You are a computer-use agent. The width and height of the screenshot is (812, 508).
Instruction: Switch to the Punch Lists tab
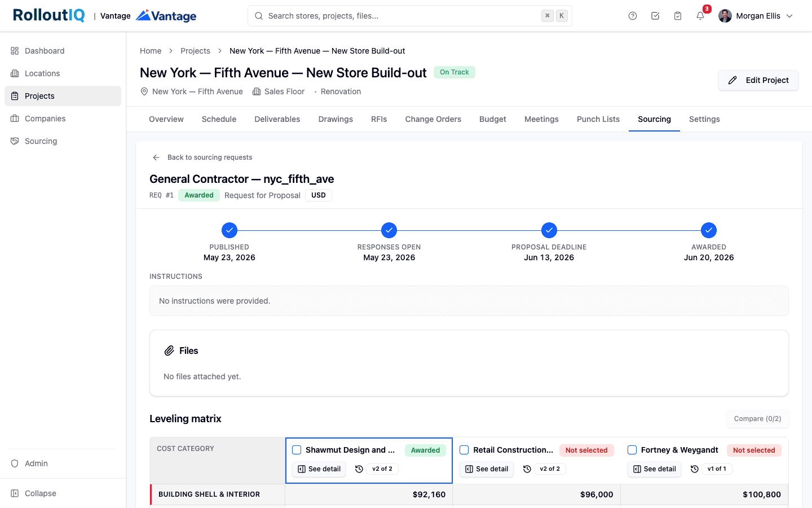[x=598, y=119]
